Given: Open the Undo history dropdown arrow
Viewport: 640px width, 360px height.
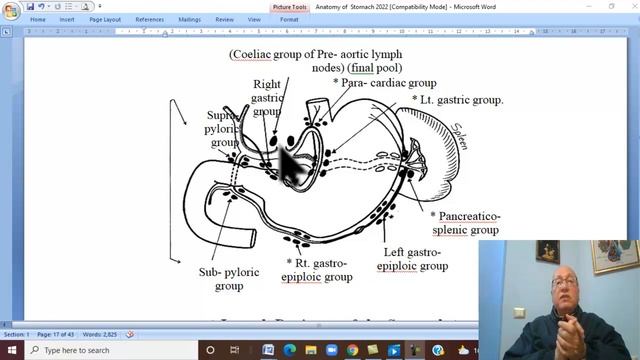Looking at the screenshot, I should (49, 7).
